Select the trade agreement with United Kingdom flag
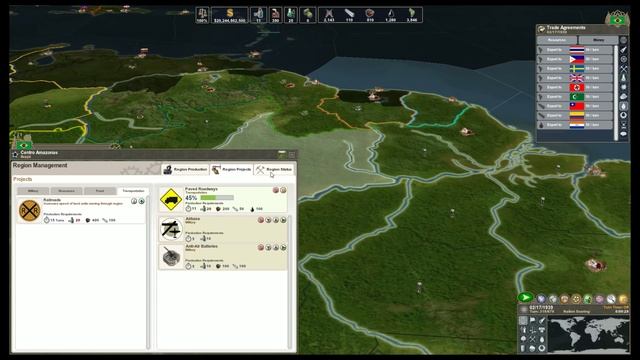 [575, 78]
